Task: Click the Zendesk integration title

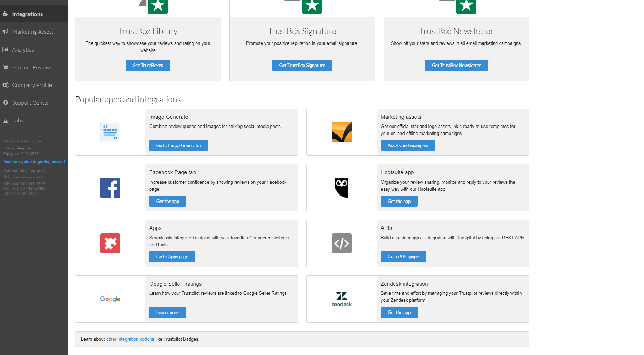Action: [x=404, y=284]
